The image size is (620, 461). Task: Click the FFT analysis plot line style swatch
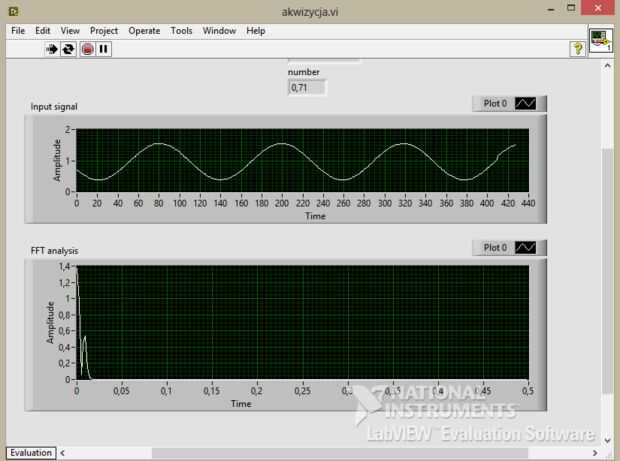(x=525, y=248)
